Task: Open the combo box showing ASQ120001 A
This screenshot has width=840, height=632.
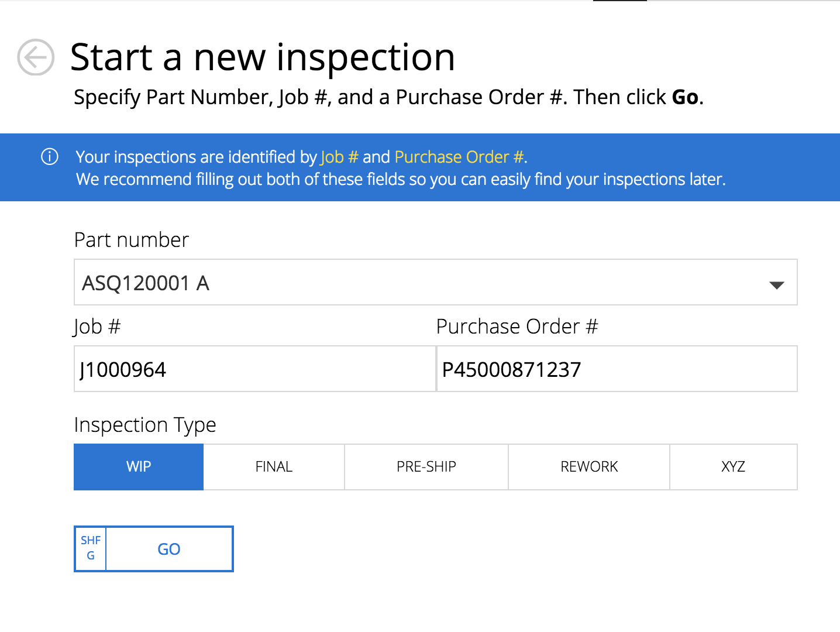Action: [409, 283]
